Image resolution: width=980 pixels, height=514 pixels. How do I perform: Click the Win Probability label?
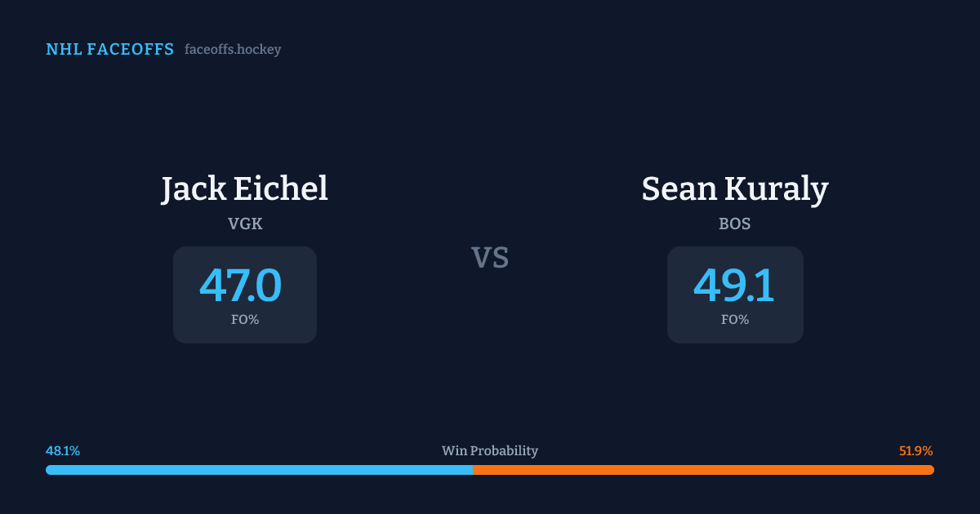(x=490, y=451)
